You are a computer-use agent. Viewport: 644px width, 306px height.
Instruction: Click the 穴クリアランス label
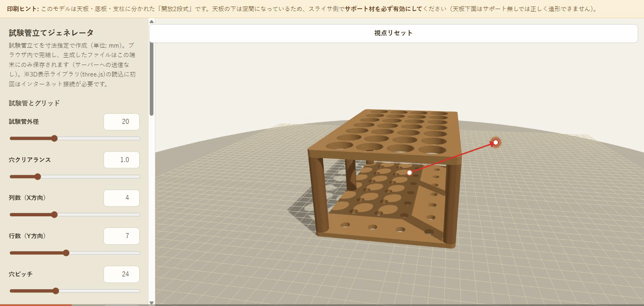(x=30, y=160)
